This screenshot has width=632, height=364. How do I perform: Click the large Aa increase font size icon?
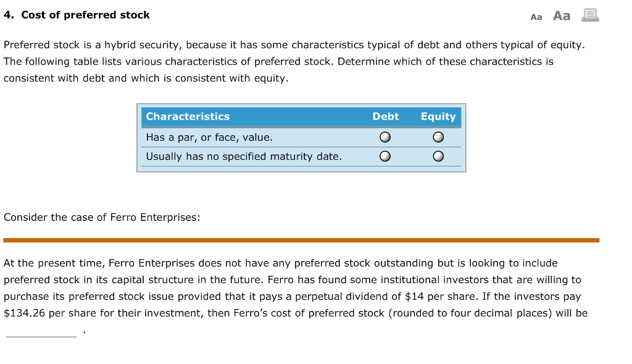(x=562, y=15)
